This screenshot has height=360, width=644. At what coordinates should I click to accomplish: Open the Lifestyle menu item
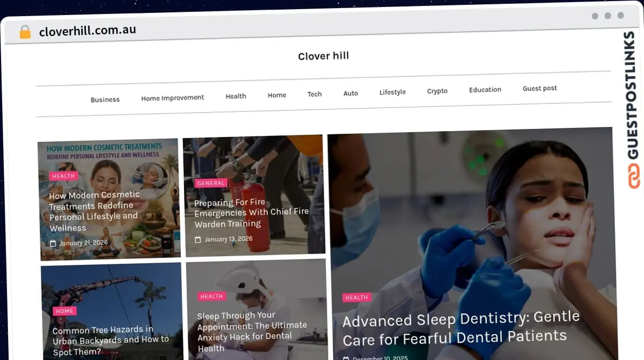(392, 92)
